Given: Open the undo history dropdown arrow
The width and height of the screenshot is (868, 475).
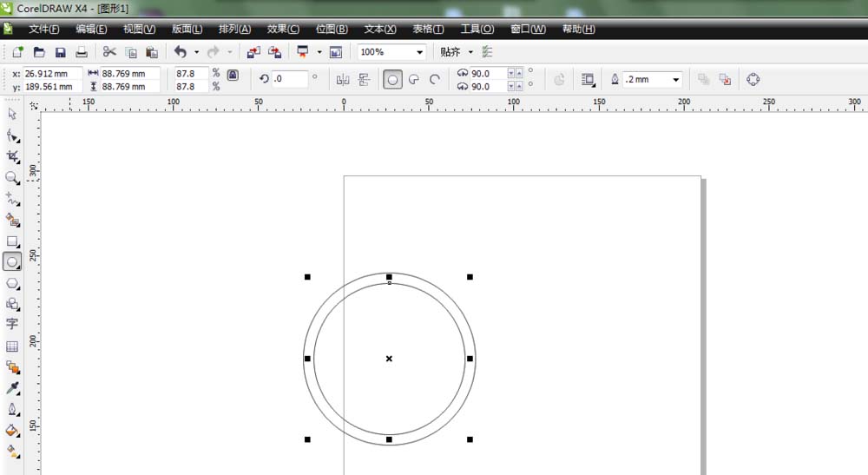Looking at the screenshot, I should [x=196, y=52].
